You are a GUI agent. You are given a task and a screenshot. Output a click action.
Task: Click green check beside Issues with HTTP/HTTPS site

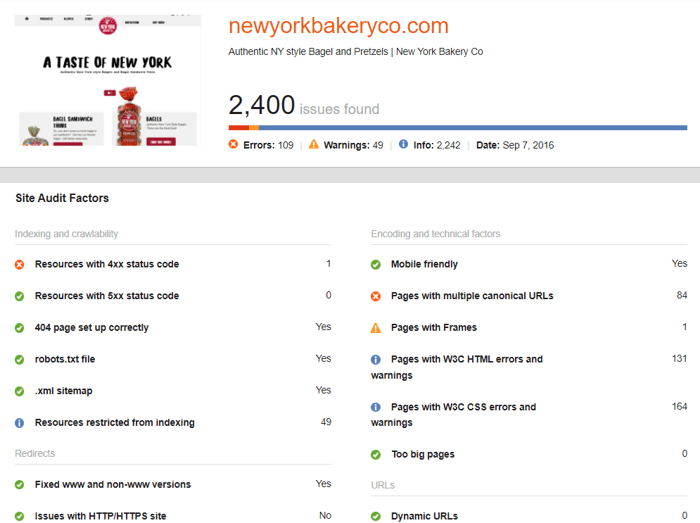(19, 516)
